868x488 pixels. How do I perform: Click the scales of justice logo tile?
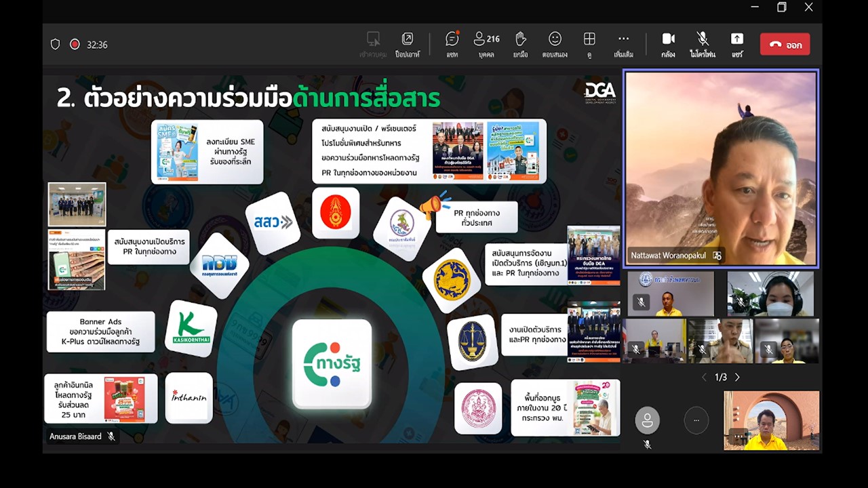click(x=473, y=342)
